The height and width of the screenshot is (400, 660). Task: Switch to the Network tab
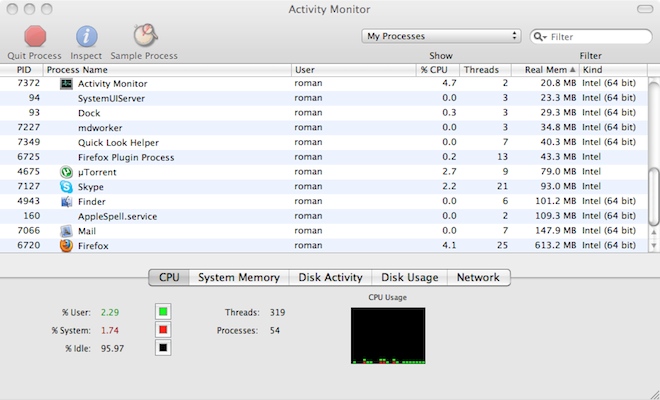click(479, 277)
